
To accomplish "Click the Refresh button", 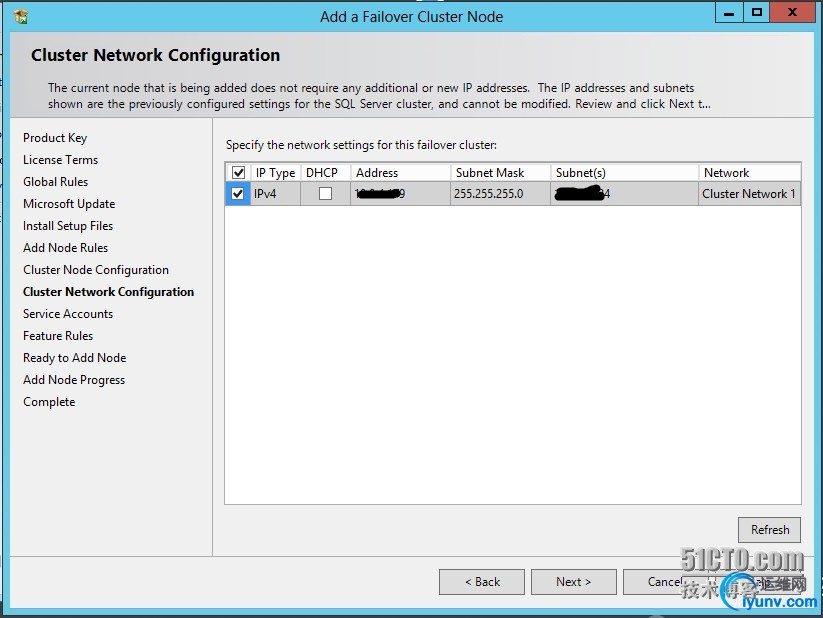I will 769,530.
